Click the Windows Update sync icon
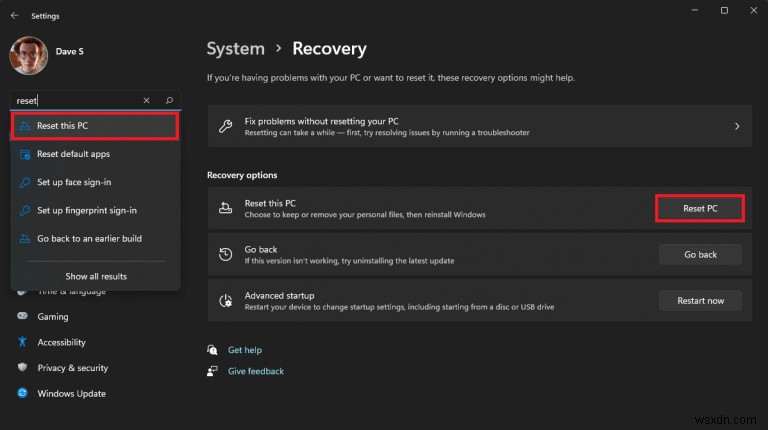 pyautogui.click(x=23, y=393)
